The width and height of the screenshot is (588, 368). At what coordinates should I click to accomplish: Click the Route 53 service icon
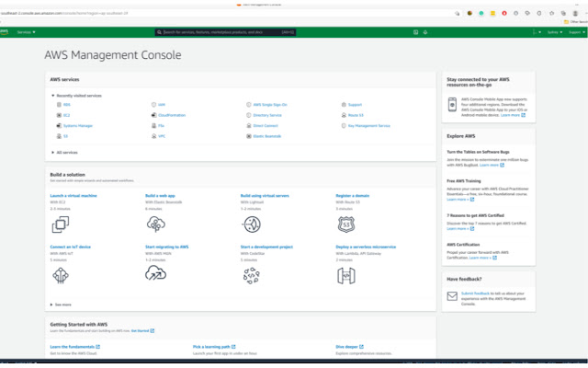pos(344,115)
